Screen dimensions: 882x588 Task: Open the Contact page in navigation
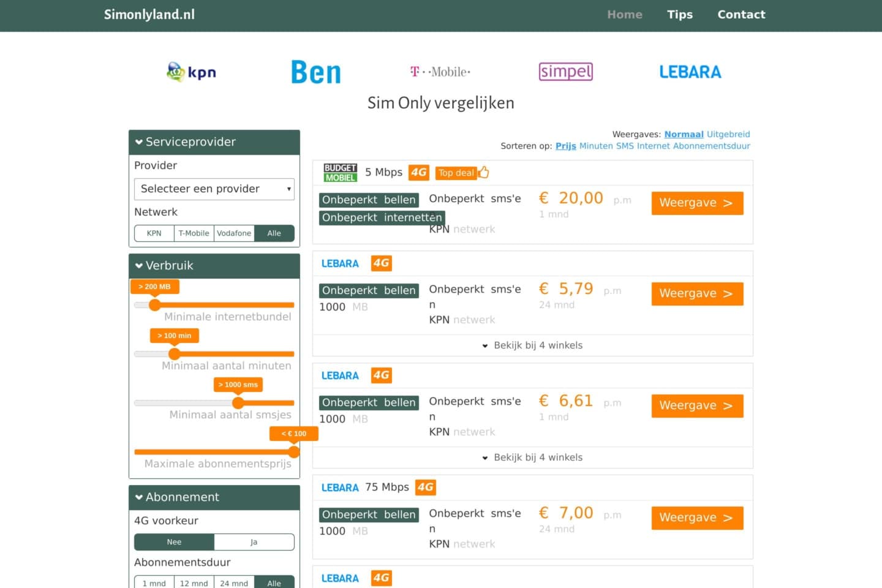(741, 15)
